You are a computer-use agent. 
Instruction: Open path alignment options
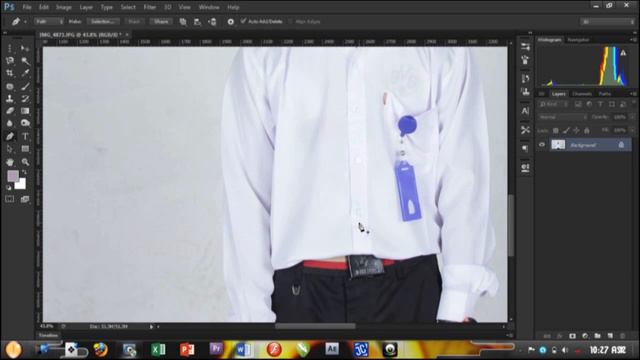point(198,22)
